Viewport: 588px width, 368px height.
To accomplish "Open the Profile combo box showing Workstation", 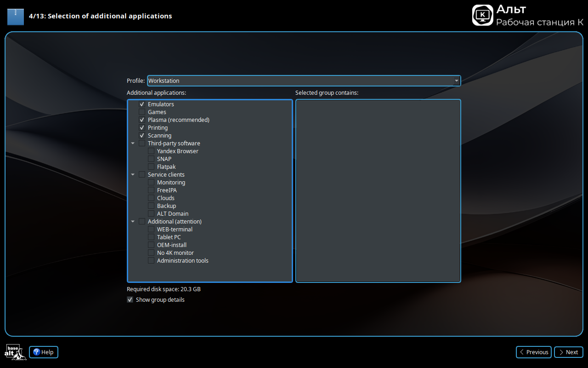I will tap(304, 80).
